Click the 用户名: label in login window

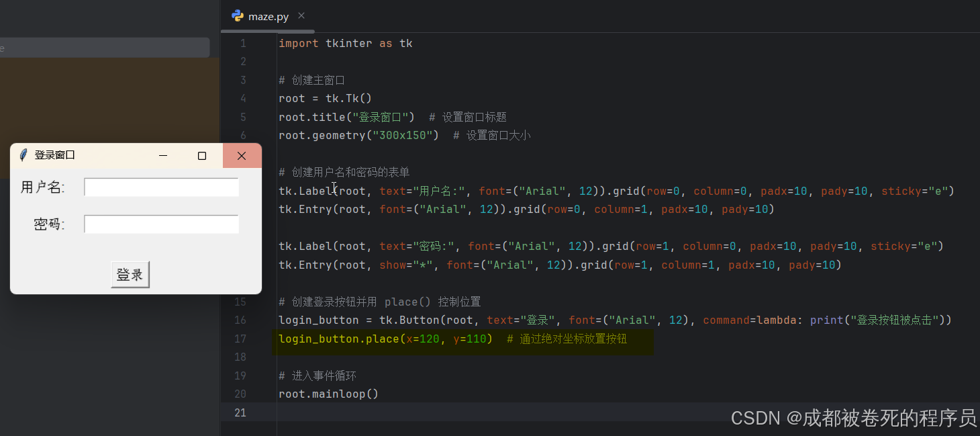[x=43, y=187]
